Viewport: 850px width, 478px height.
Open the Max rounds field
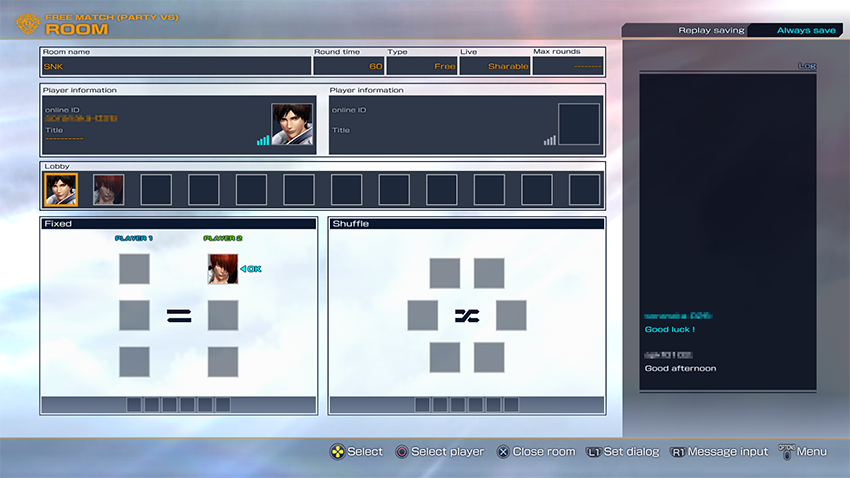(x=567, y=66)
